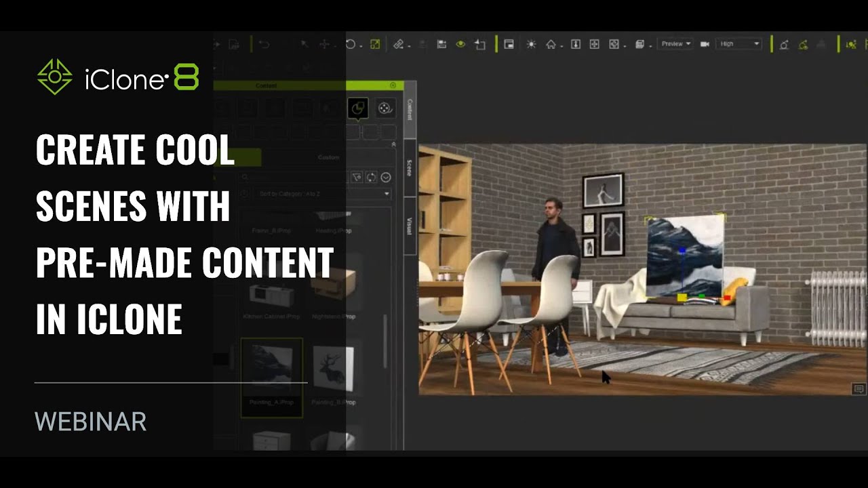This screenshot has height=488, width=868.
Task: Click the four-arrow framed view icon
Action: [595, 44]
